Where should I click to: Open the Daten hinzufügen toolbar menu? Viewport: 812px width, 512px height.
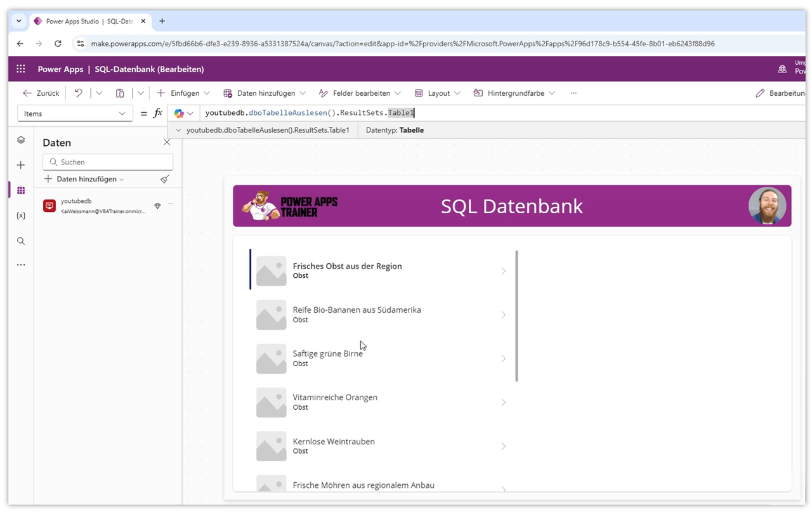point(265,93)
